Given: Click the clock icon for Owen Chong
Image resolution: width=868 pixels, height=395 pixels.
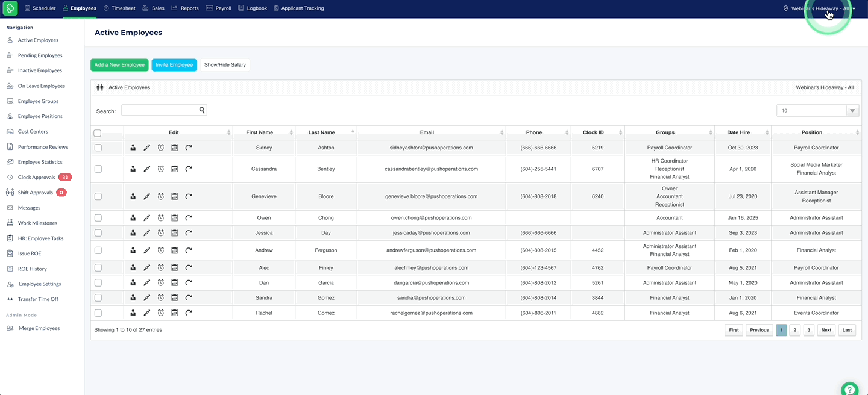Looking at the screenshot, I should pyautogui.click(x=161, y=218).
